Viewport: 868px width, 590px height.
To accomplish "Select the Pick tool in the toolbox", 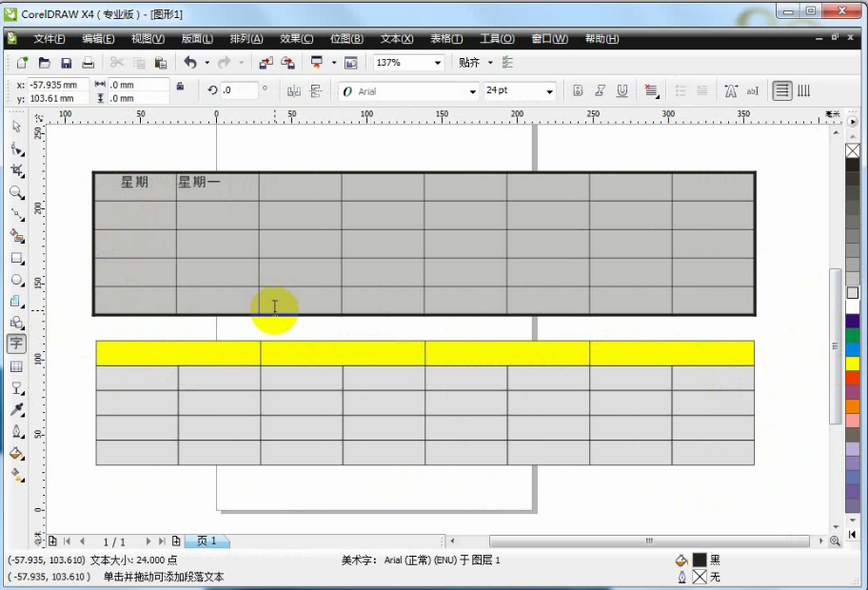I will (x=16, y=127).
